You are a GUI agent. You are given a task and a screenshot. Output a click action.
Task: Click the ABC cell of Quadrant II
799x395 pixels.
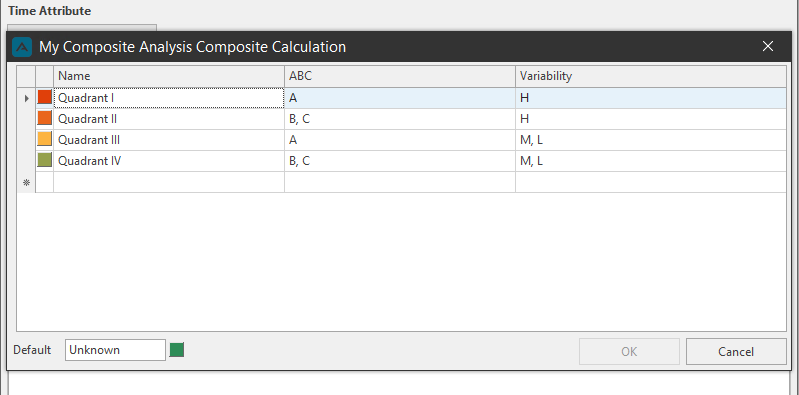(400, 119)
